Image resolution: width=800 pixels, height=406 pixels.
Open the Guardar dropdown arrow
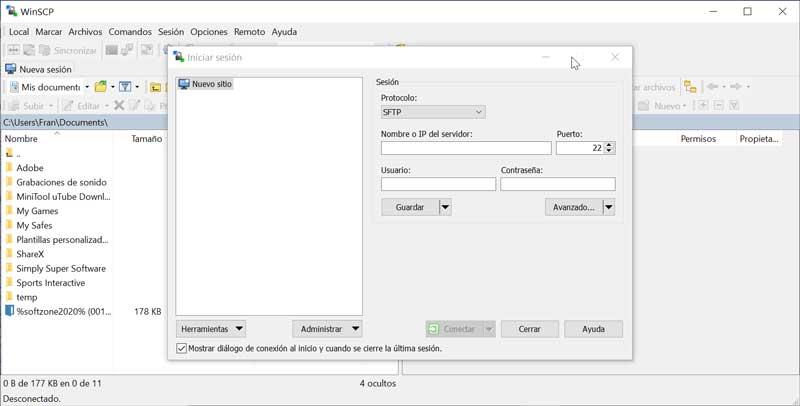445,208
